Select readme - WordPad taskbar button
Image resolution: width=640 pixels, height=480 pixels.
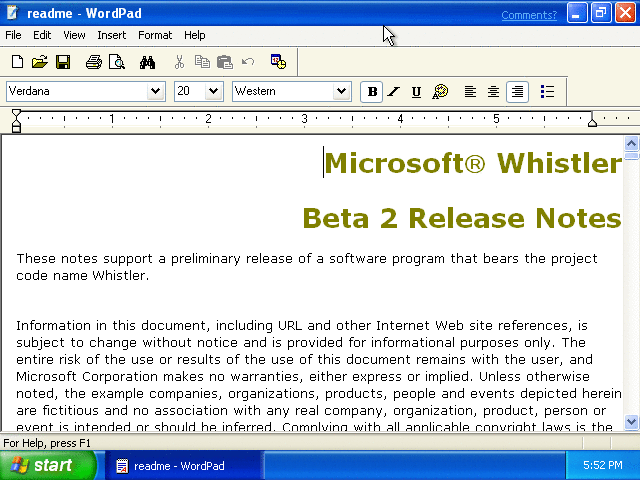(182, 466)
